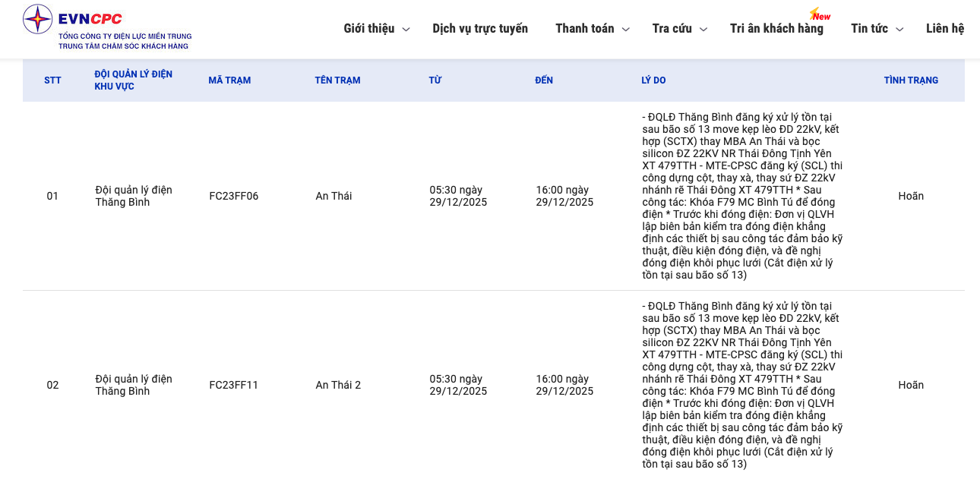Click the TÌNH TRẠNG column header
980x479 pixels.
pyautogui.click(x=910, y=80)
